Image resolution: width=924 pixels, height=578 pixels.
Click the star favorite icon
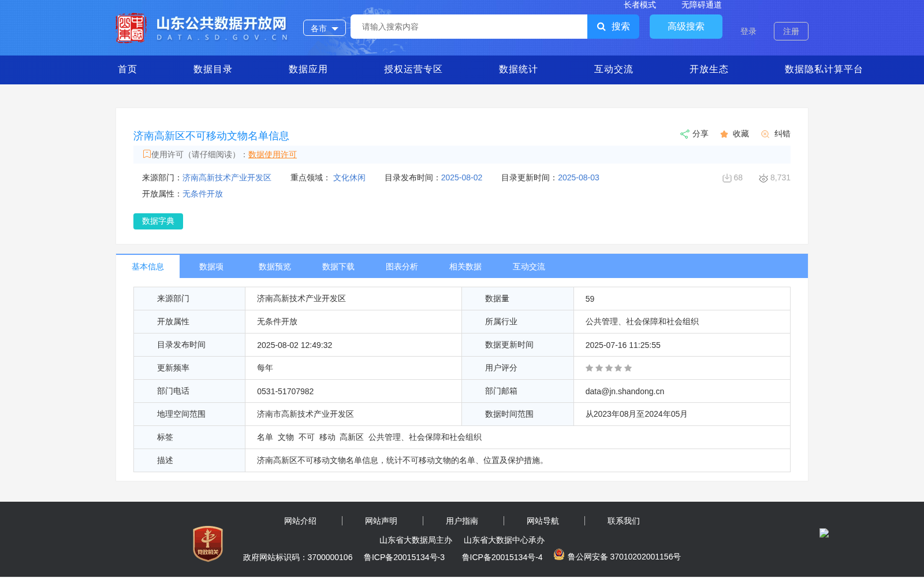[x=724, y=134]
